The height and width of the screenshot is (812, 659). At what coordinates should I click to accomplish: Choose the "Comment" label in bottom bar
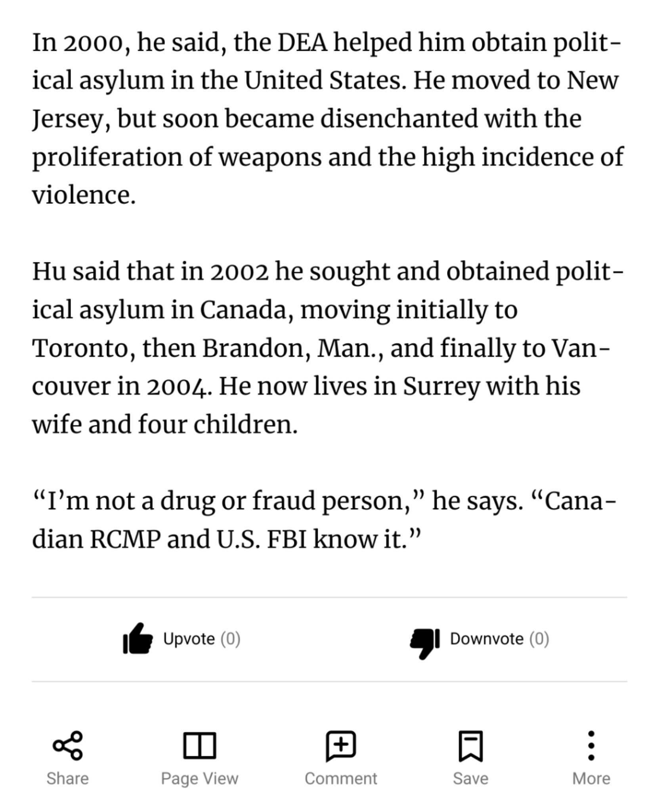coord(340,778)
